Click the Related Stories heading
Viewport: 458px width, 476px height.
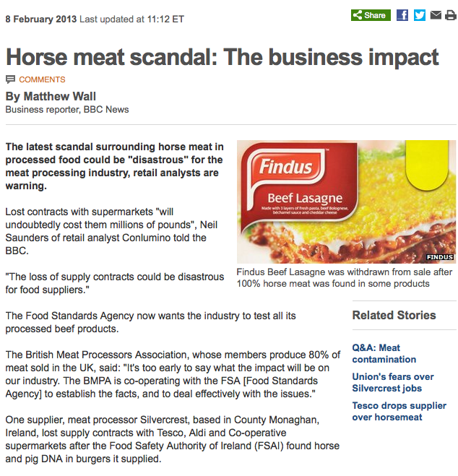(394, 315)
